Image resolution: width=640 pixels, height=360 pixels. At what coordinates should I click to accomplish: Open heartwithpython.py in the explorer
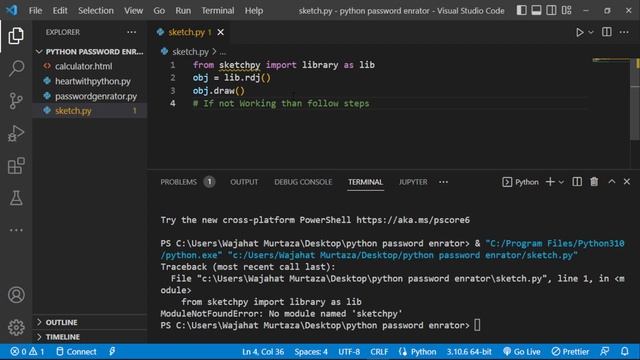coord(90,81)
